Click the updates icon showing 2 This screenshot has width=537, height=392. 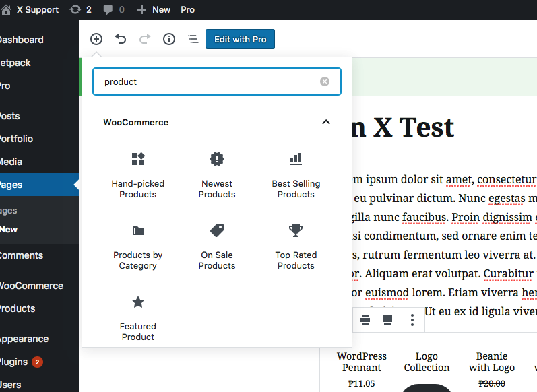point(80,10)
